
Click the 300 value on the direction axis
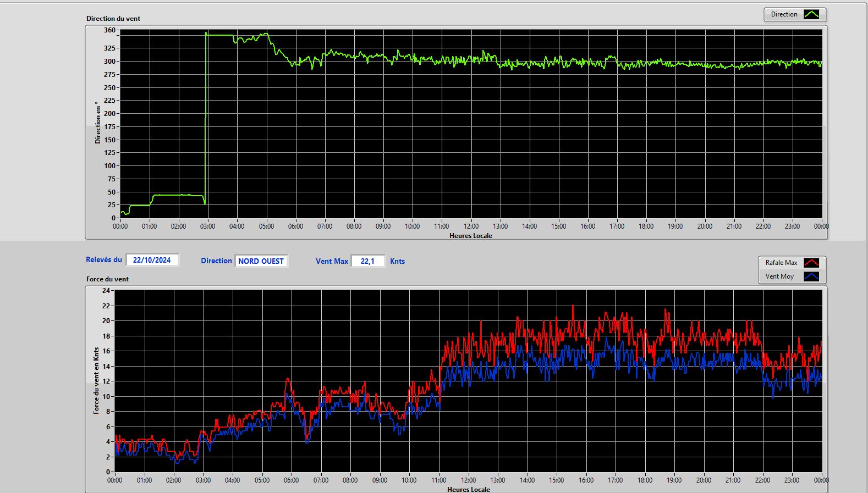[110, 61]
